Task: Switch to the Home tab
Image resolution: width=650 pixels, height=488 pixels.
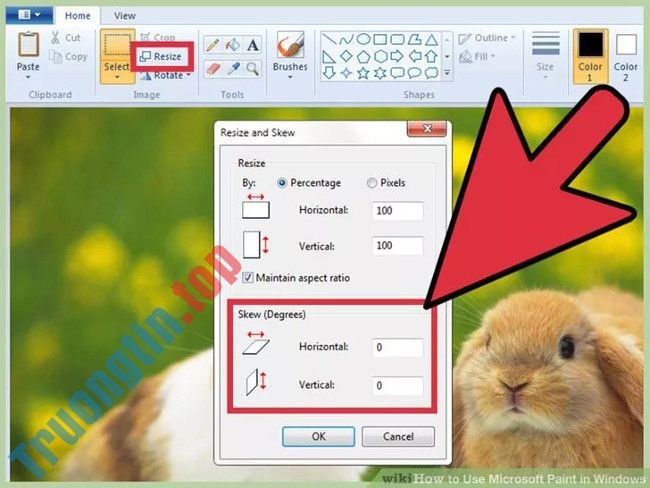Action: point(78,16)
